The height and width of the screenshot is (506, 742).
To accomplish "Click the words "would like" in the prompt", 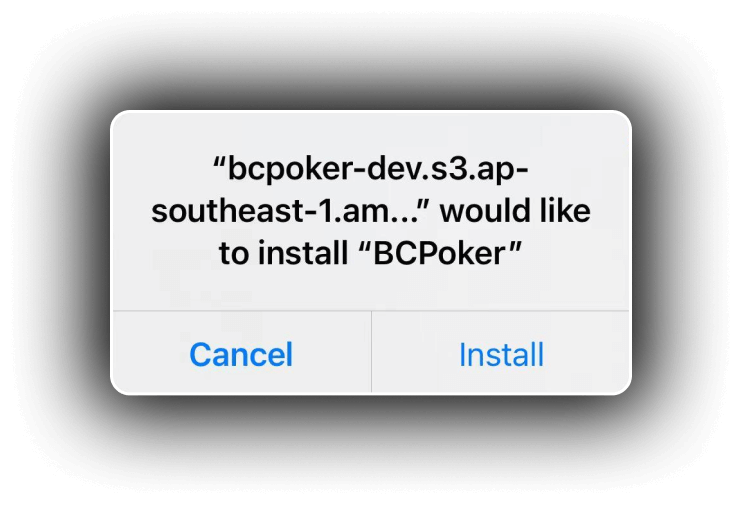I will 515,211.
